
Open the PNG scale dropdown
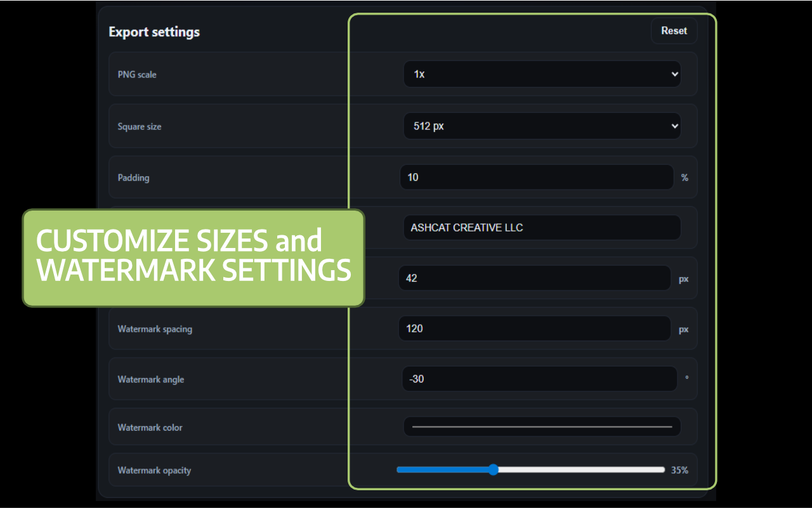(x=542, y=74)
